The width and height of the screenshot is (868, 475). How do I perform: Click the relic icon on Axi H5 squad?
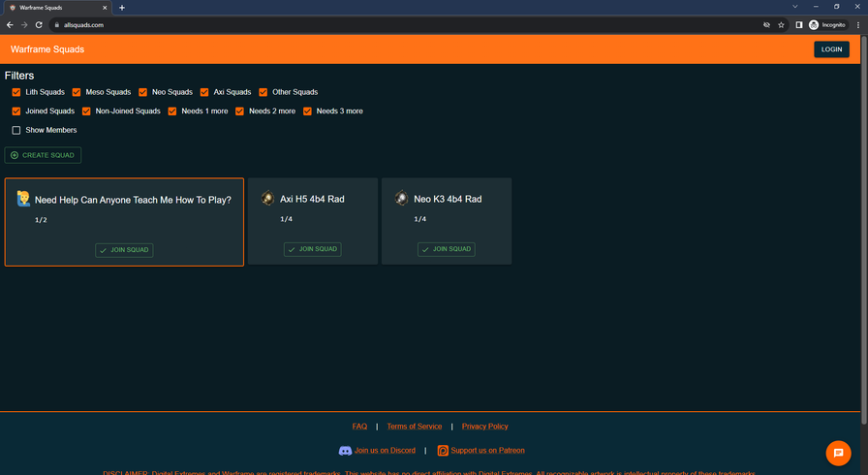(268, 198)
